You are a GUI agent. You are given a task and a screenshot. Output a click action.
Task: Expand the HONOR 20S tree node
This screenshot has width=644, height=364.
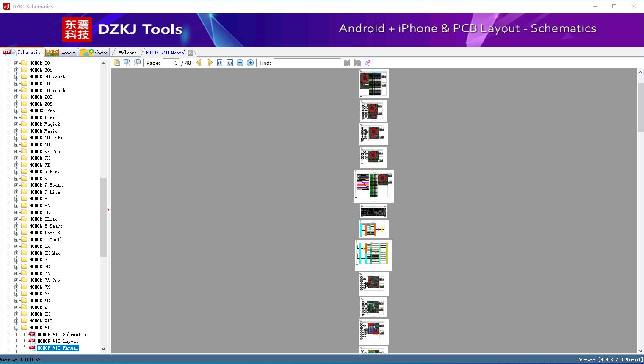(x=16, y=104)
